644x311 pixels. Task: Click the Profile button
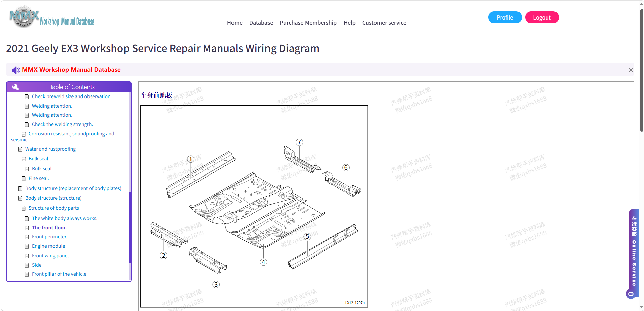[x=505, y=17]
